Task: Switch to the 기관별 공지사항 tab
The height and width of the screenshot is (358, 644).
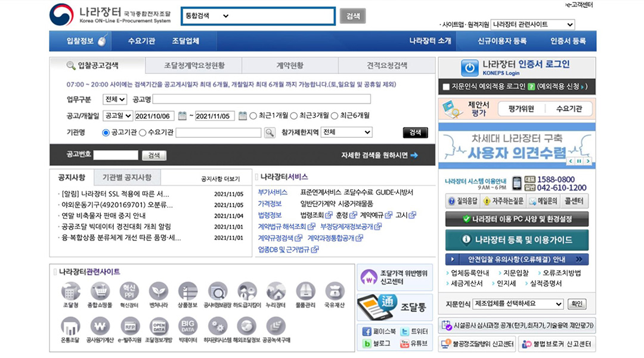Action: point(127,178)
